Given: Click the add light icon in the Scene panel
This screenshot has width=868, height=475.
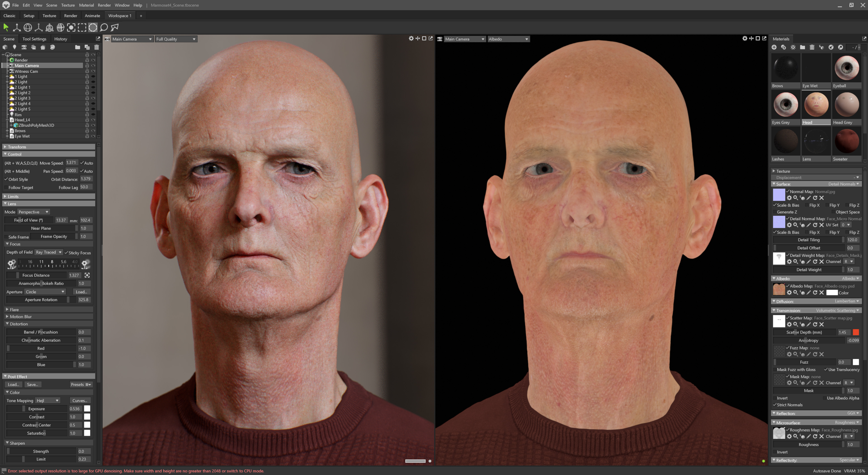Looking at the screenshot, I should (14, 47).
